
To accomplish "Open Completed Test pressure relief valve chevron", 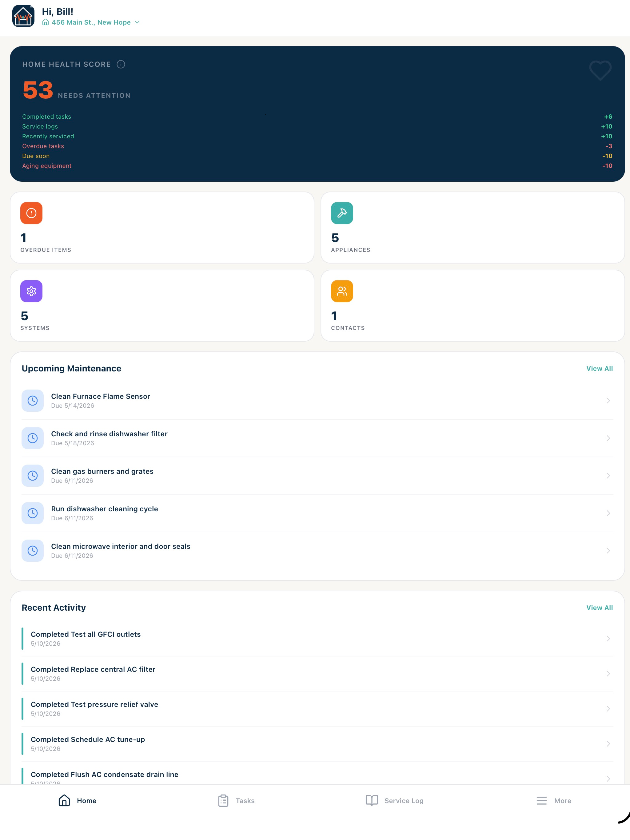I will (608, 709).
